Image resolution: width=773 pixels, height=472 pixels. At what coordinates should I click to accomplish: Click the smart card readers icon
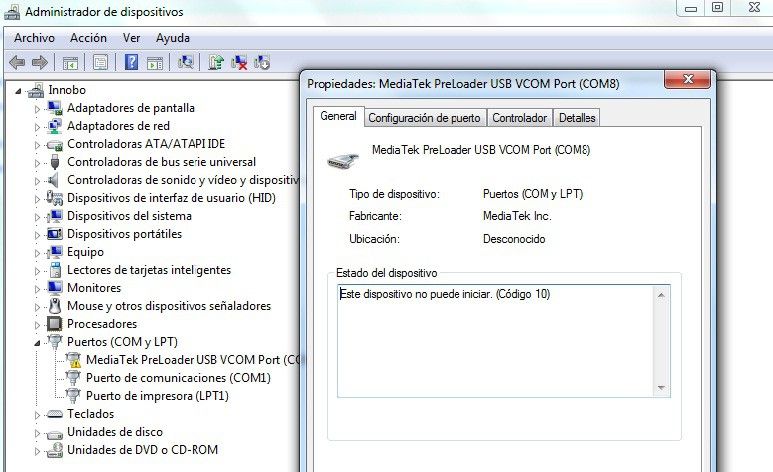(55, 270)
